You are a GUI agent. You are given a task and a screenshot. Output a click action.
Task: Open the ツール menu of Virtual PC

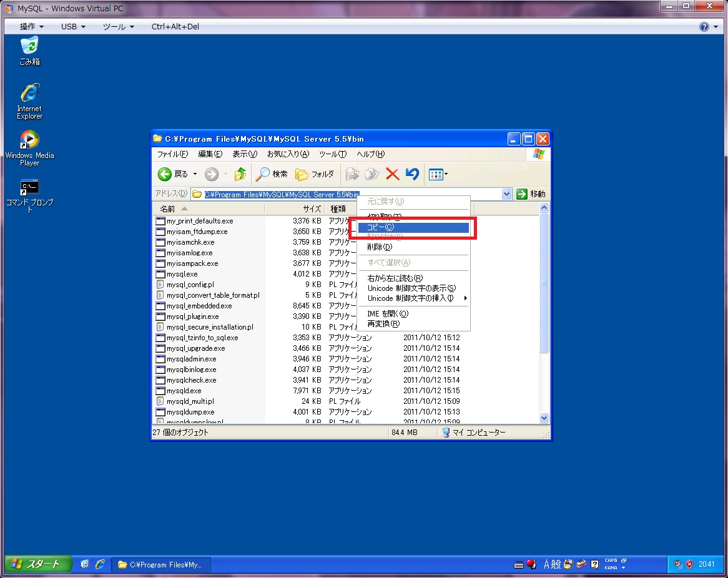pos(119,26)
